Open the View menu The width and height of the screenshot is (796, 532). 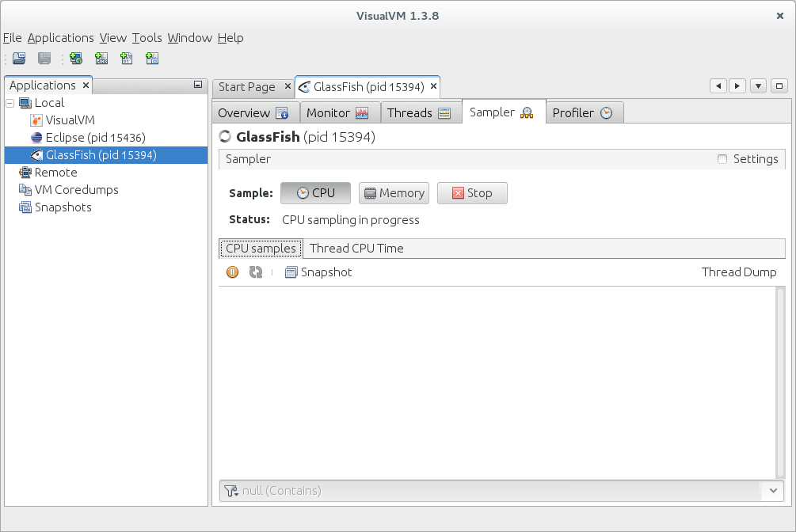point(112,38)
